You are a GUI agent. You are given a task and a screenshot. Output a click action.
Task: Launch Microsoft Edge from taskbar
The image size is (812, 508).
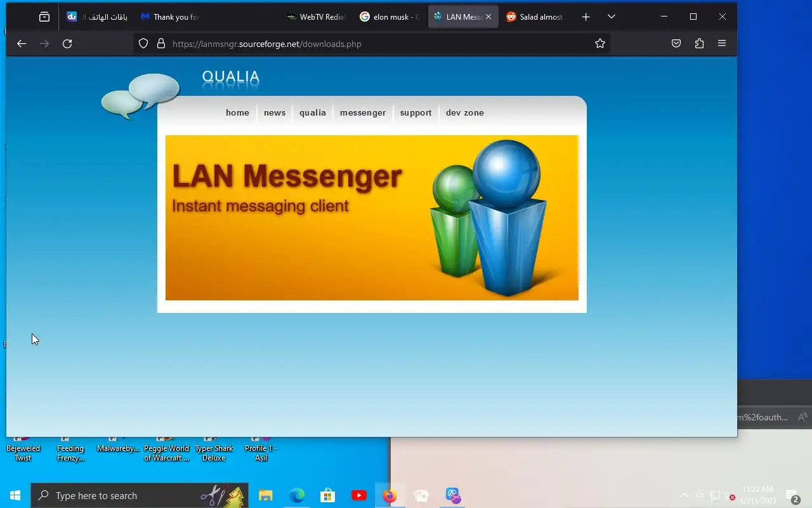pyautogui.click(x=296, y=495)
